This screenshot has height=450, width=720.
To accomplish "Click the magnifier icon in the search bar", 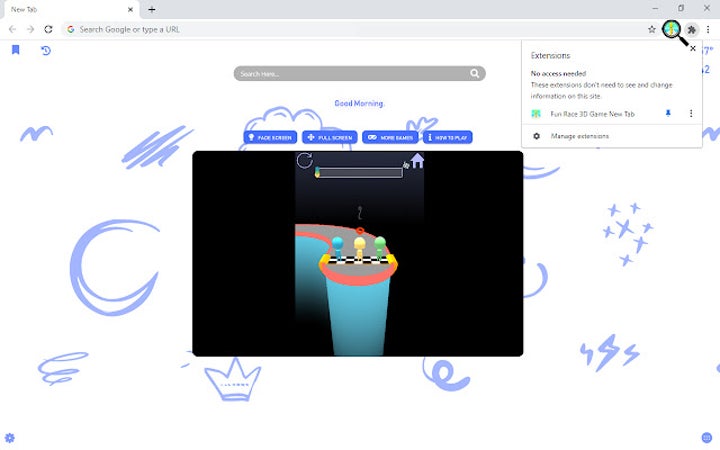I will click(x=474, y=73).
